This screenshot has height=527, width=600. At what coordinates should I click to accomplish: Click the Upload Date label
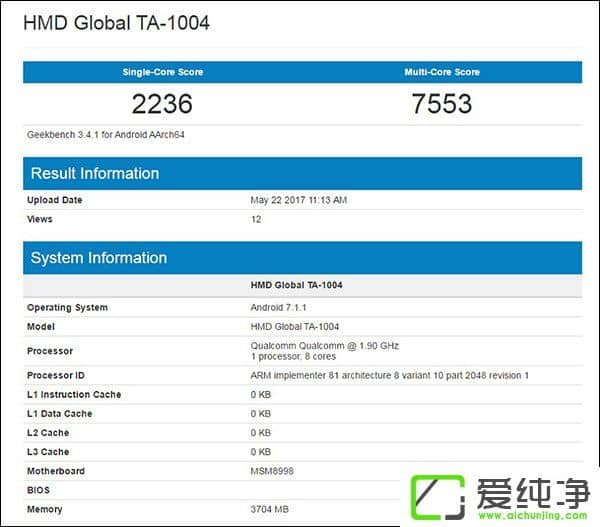pyautogui.click(x=55, y=200)
